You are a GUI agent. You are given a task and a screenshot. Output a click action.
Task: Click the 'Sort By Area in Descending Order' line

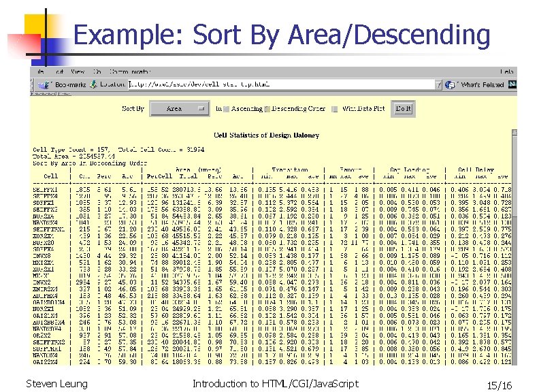click(x=90, y=163)
